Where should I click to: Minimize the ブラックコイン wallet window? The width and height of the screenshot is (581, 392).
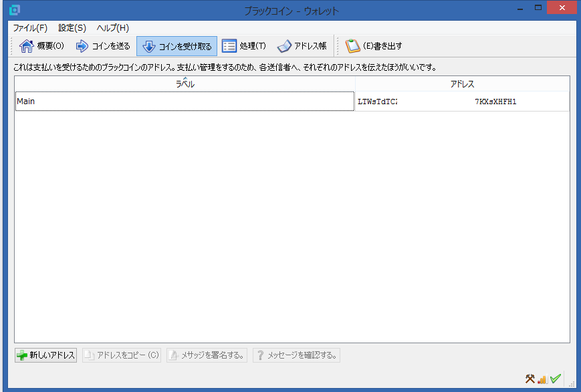[520, 8]
